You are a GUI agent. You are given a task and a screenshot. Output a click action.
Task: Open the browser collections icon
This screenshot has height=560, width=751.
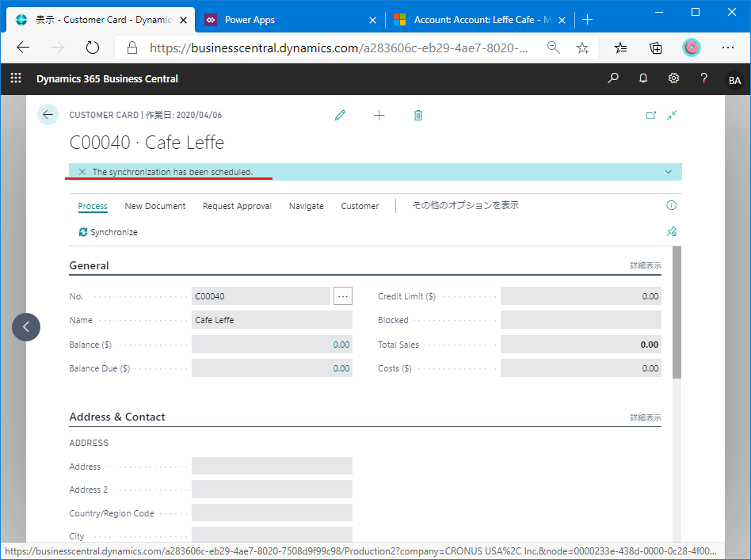click(x=655, y=48)
